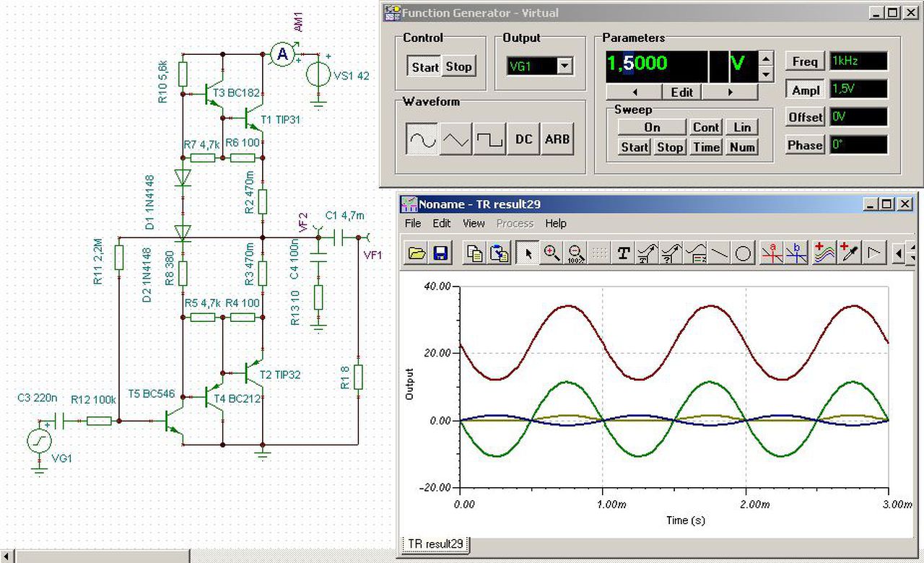Select the ARB waveform button

click(x=558, y=139)
